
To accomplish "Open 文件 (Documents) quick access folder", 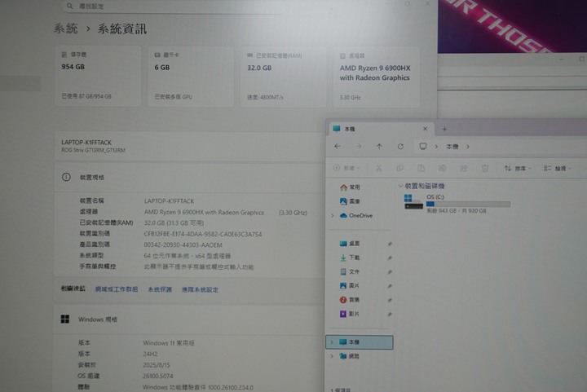I will 350,271.
